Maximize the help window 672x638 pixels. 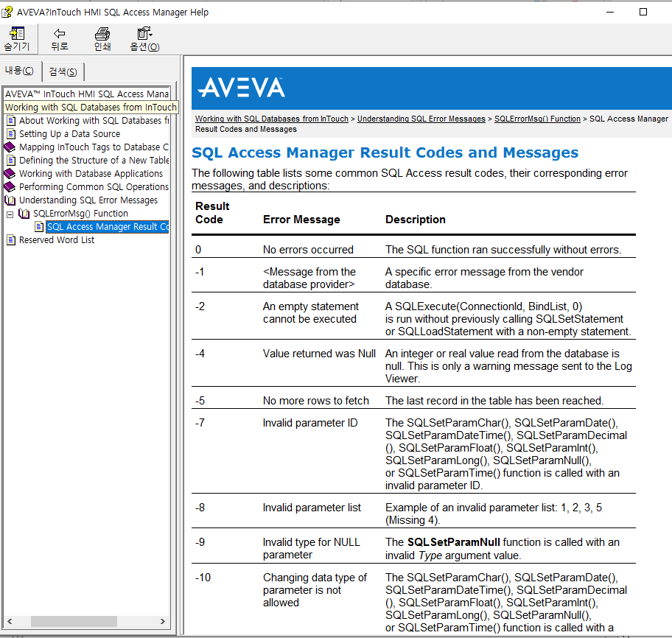(x=643, y=12)
